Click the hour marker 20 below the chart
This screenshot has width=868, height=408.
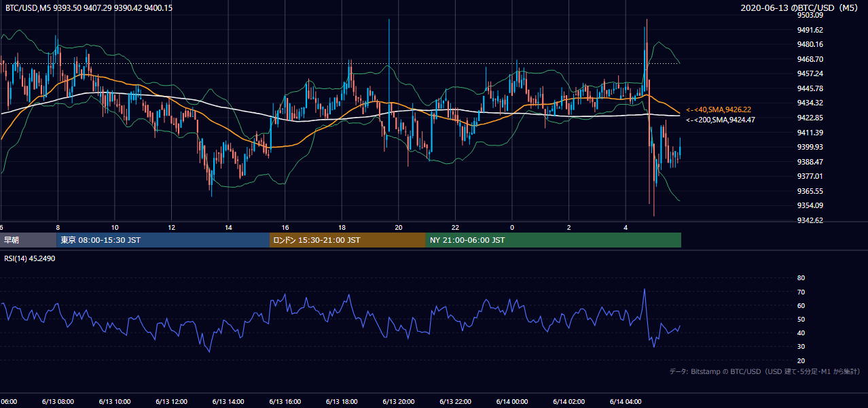pos(399,227)
